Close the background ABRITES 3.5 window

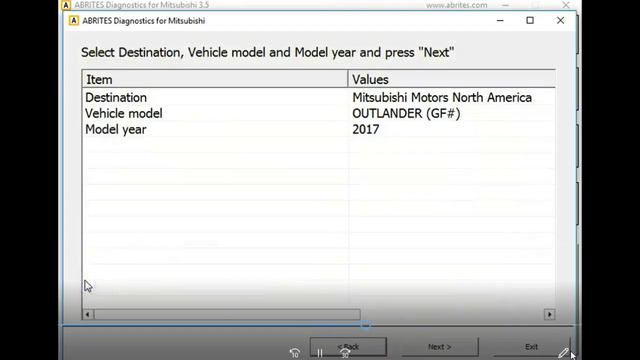point(565,5)
